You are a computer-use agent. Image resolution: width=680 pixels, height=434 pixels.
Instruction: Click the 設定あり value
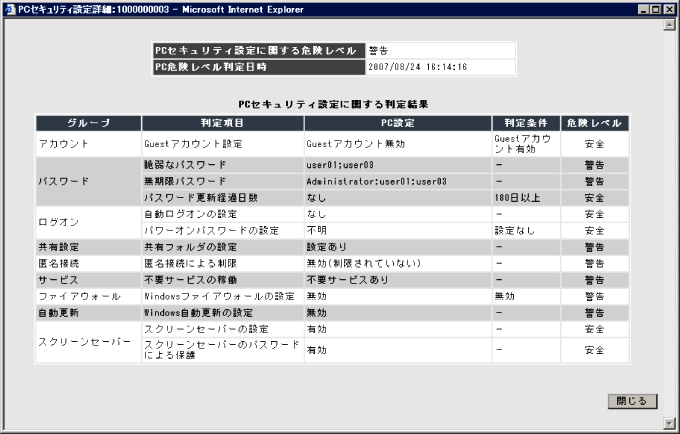click(x=327, y=247)
